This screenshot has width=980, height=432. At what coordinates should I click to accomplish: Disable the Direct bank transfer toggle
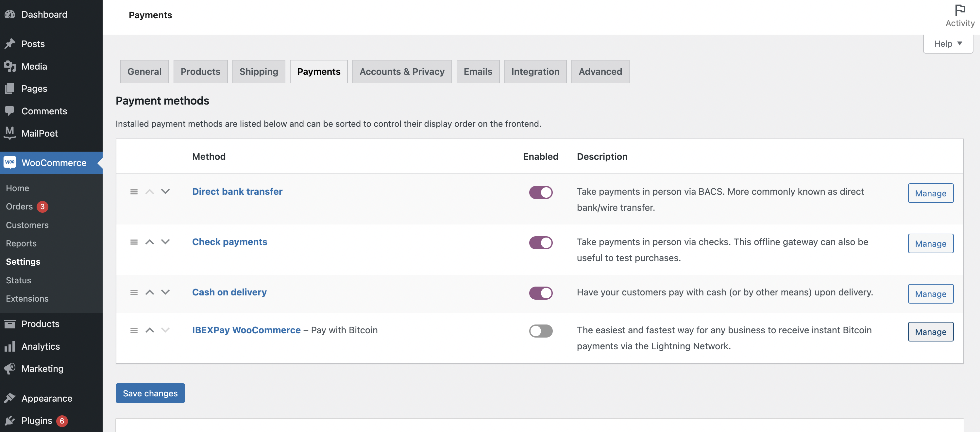click(541, 192)
